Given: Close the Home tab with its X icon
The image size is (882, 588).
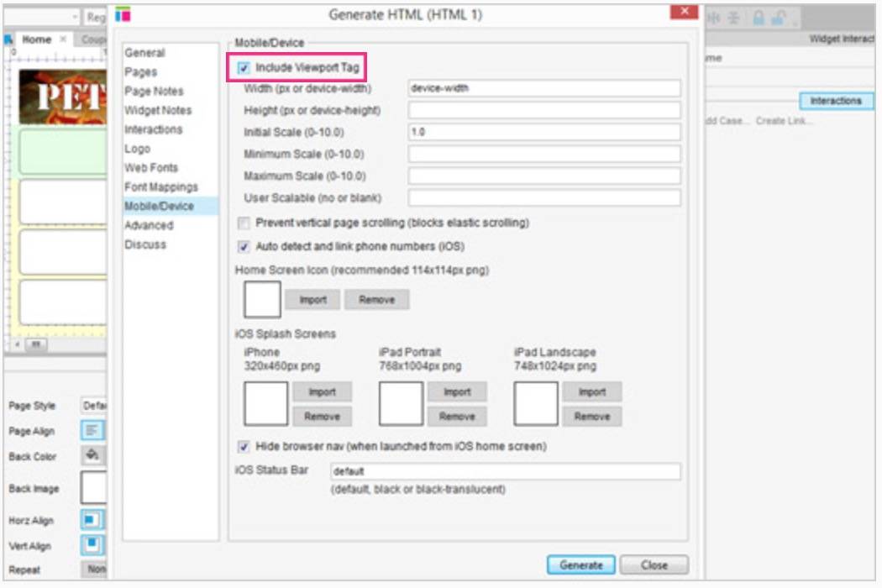Looking at the screenshot, I should pyautogui.click(x=63, y=39).
